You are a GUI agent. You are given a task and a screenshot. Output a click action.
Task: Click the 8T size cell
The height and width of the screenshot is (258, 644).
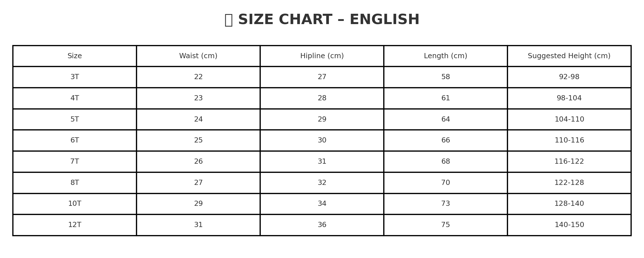pyautogui.click(x=75, y=183)
